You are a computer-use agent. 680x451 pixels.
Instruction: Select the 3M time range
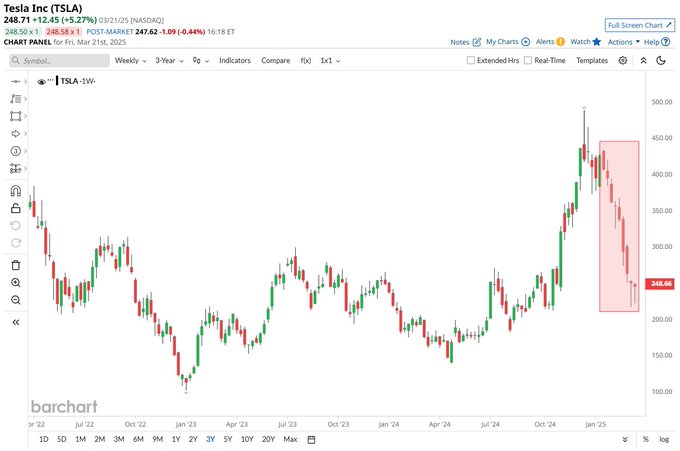click(119, 439)
